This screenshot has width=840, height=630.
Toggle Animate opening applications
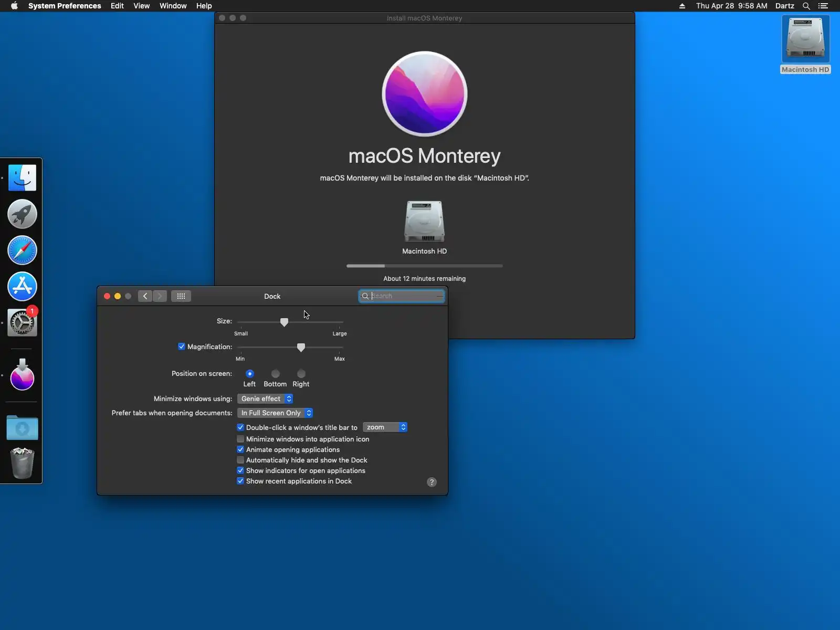point(240,449)
